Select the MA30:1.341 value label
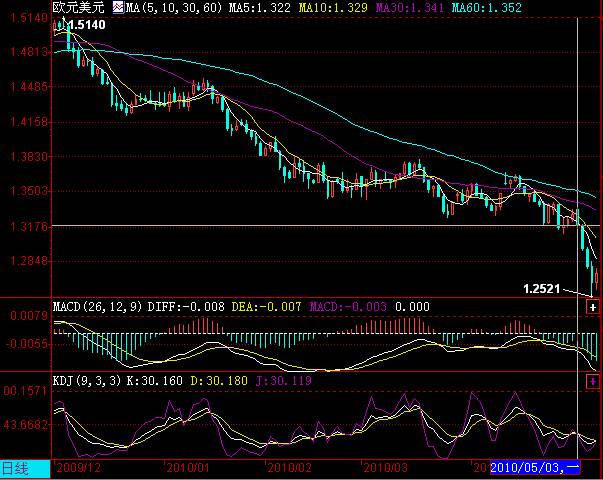This screenshot has width=603, height=480. point(410,8)
